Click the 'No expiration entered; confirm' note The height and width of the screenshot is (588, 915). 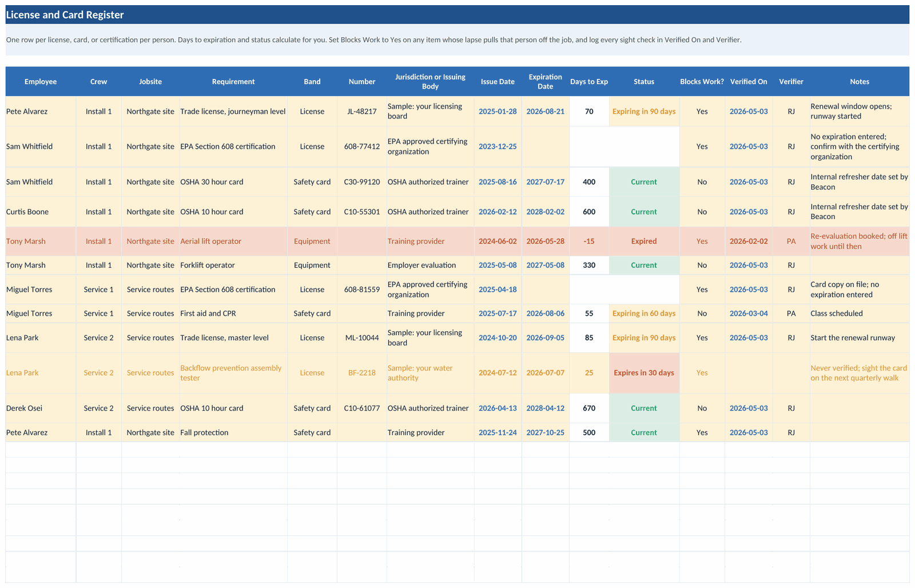[860, 146]
